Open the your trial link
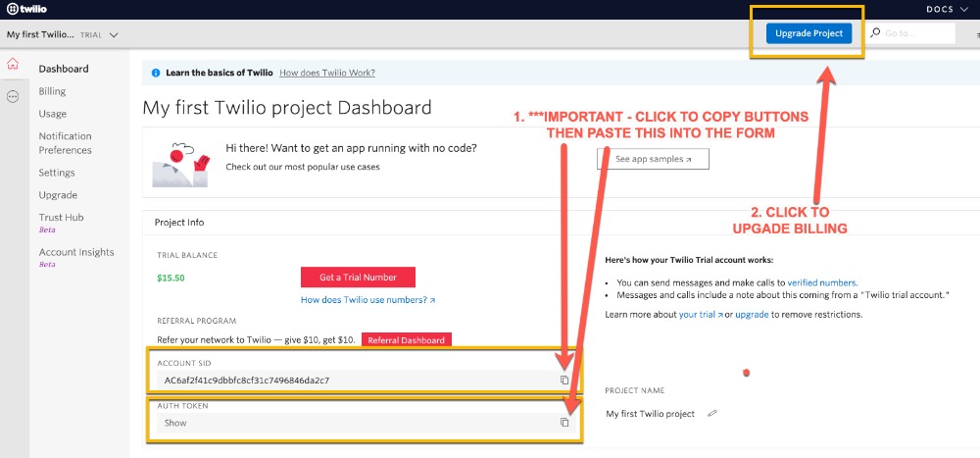Image resolution: width=980 pixels, height=458 pixels. (x=702, y=315)
